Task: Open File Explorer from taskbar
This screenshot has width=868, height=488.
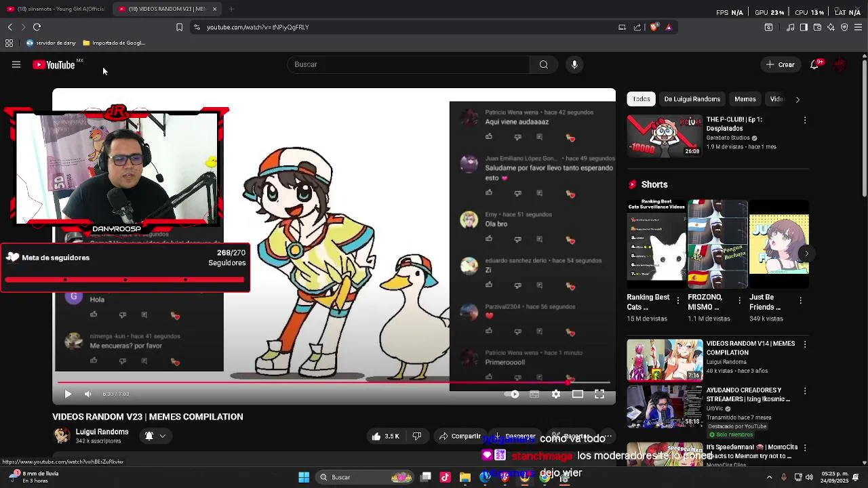Action: [465, 477]
